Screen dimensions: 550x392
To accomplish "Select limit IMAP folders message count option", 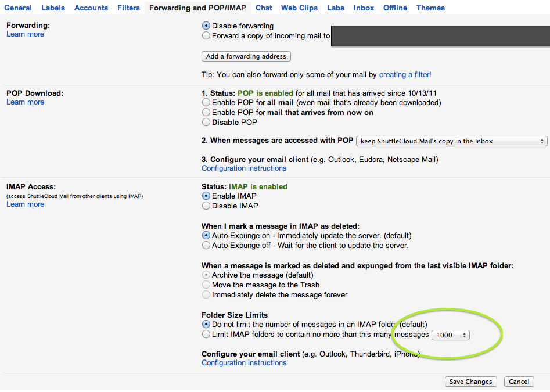I will tap(206, 335).
